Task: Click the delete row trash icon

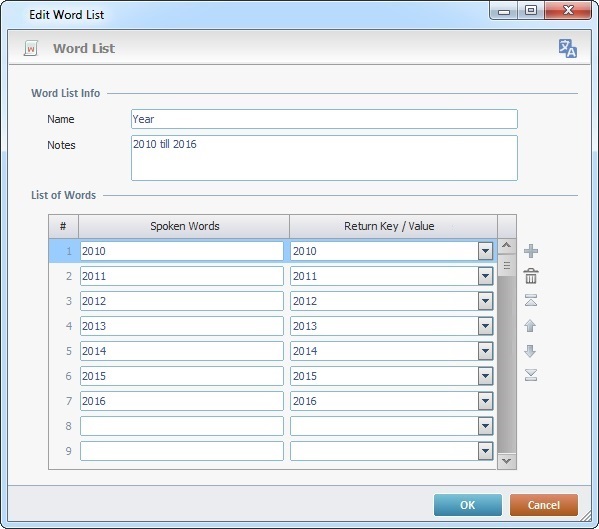Action: point(531,276)
